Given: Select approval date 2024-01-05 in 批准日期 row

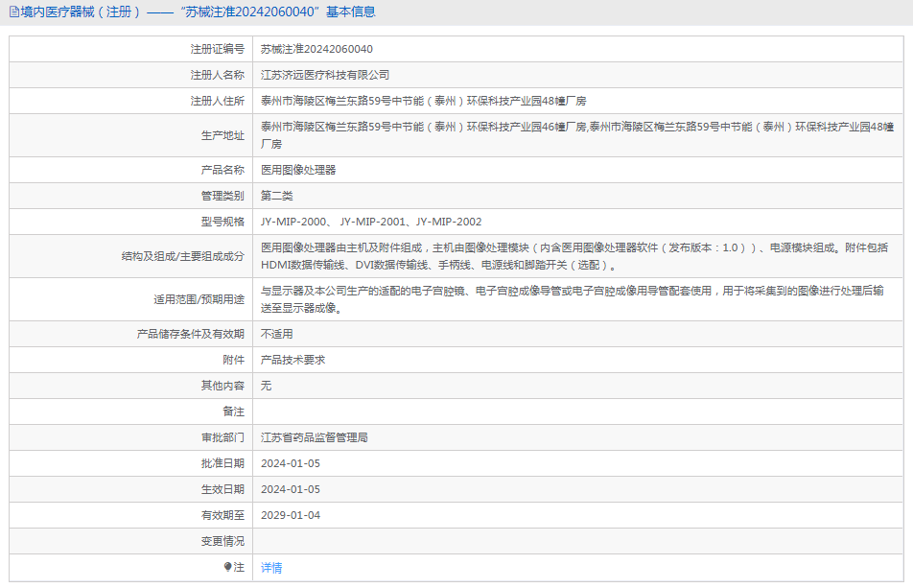Looking at the screenshot, I should pos(291,463).
